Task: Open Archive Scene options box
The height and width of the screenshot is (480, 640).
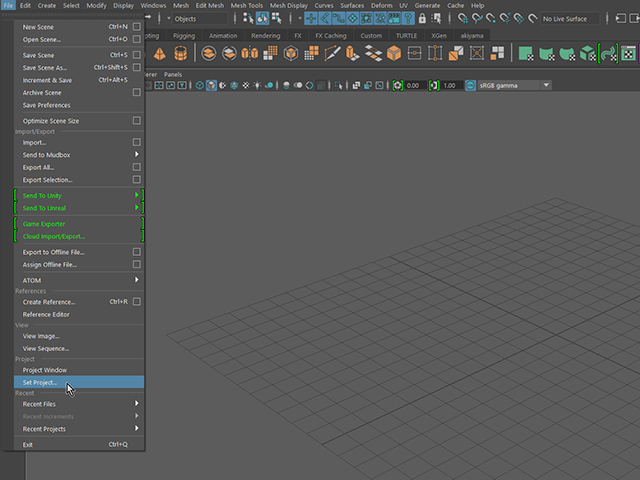Action: coord(137,93)
